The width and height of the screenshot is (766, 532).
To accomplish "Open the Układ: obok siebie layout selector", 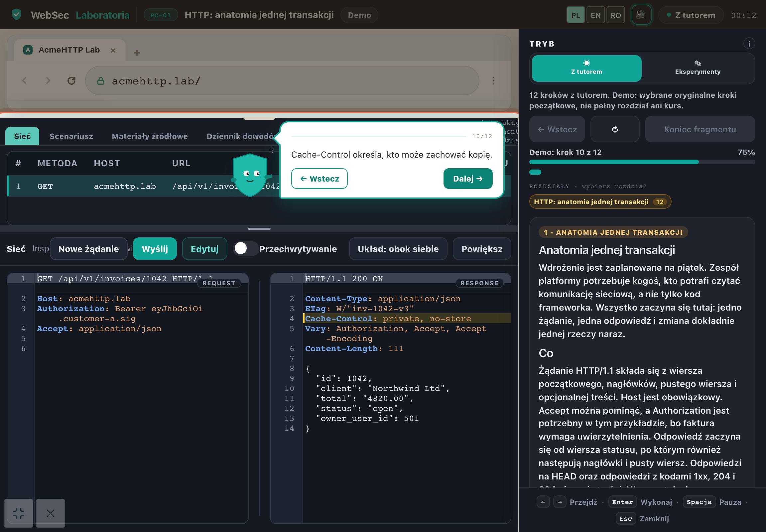I will coord(398,249).
